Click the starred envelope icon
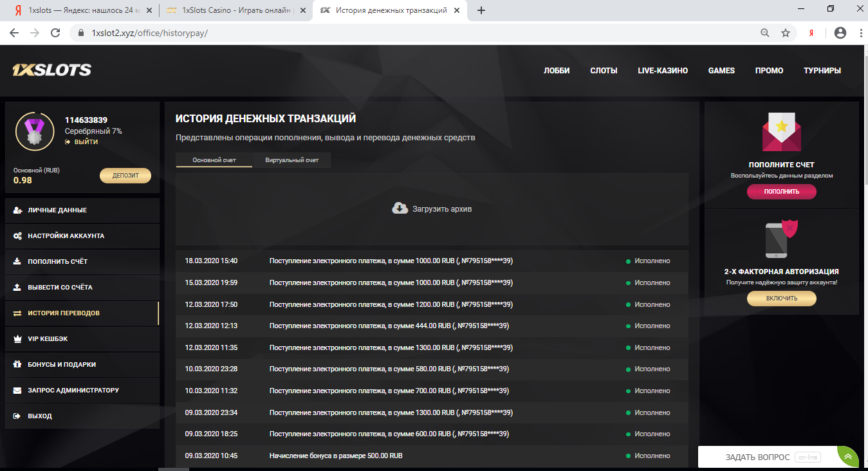Image resolution: width=868 pixels, height=471 pixels. pos(781,132)
